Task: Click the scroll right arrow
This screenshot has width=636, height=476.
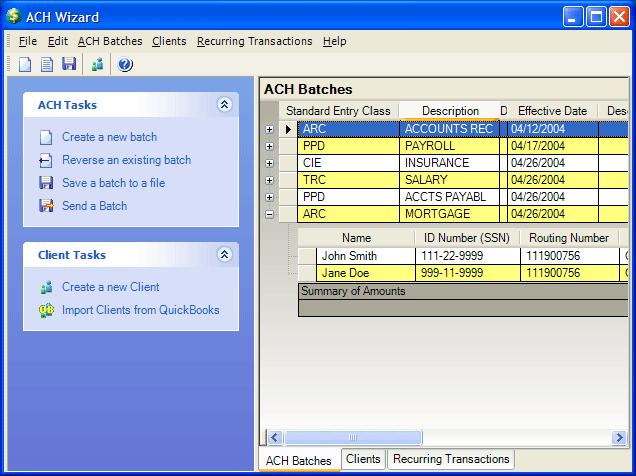Action: click(619, 437)
